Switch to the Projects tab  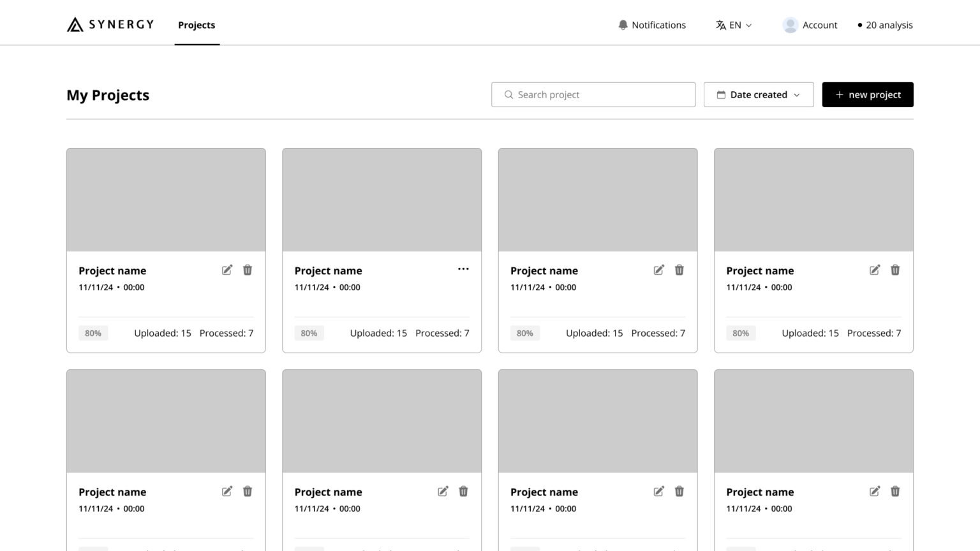coord(197,25)
